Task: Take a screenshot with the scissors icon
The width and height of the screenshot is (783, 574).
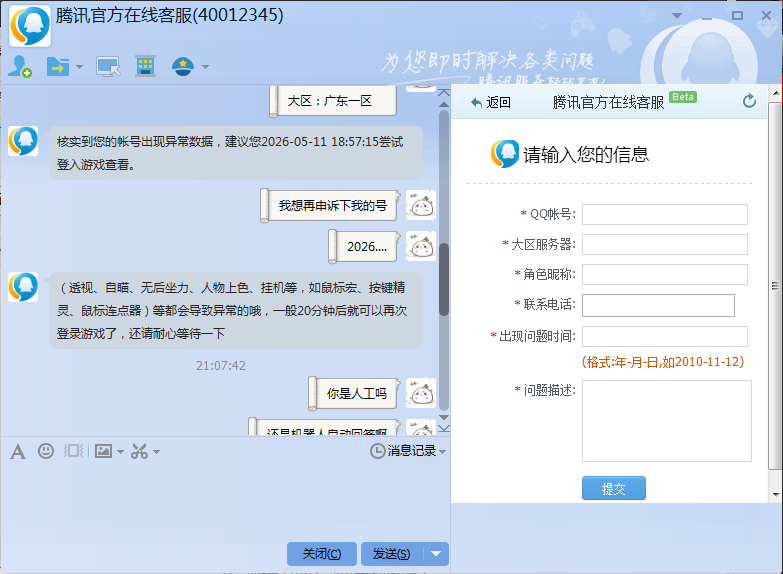Action: pyautogui.click(x=139, y=451)
